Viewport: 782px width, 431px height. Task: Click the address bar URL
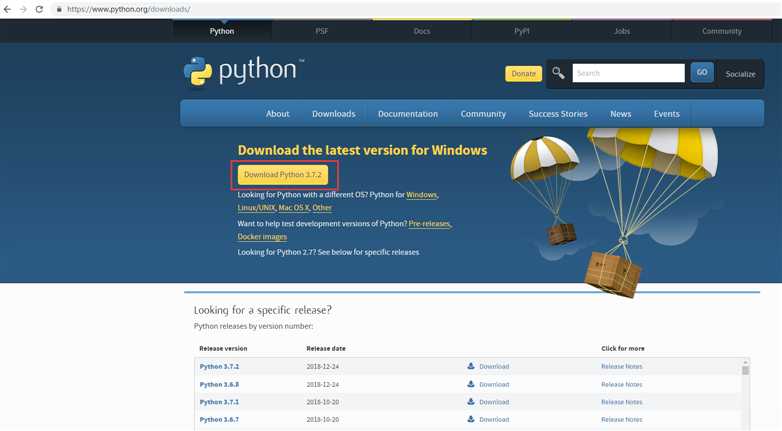pyautogui.click(x=128, y=9)
